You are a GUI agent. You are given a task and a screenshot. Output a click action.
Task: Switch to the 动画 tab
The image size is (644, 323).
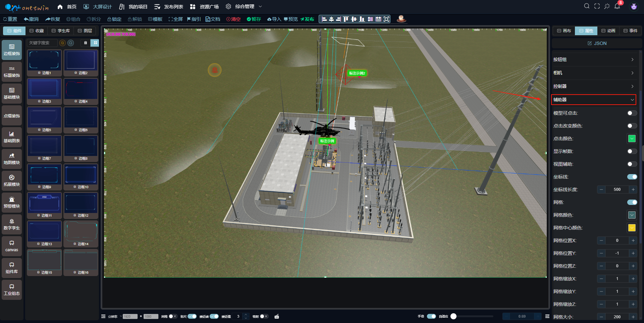click(608, 31)
